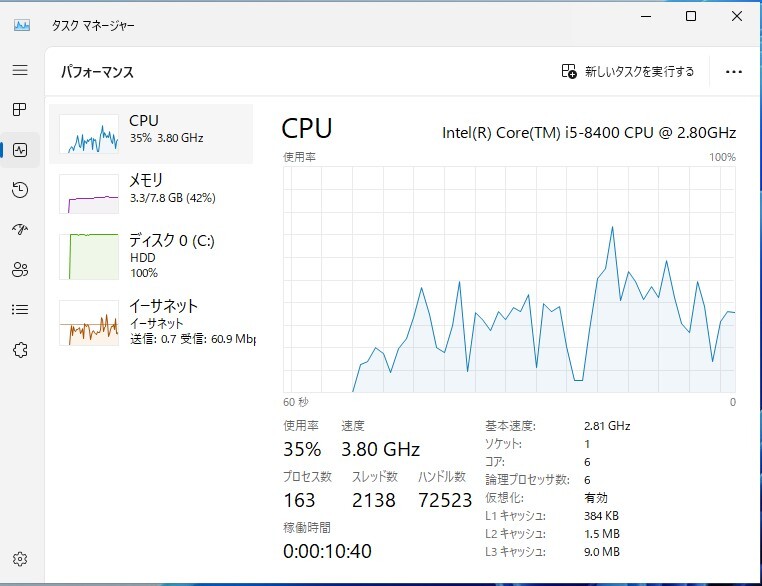Viewport: 762px width, 586px height.
Task: Select the イーサネット performance item
Action: tap(152, 321)
